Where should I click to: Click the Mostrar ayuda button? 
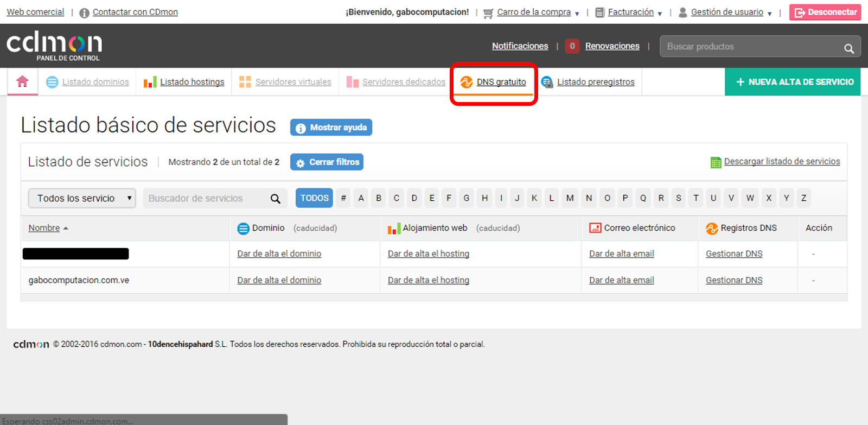(331, 128)
